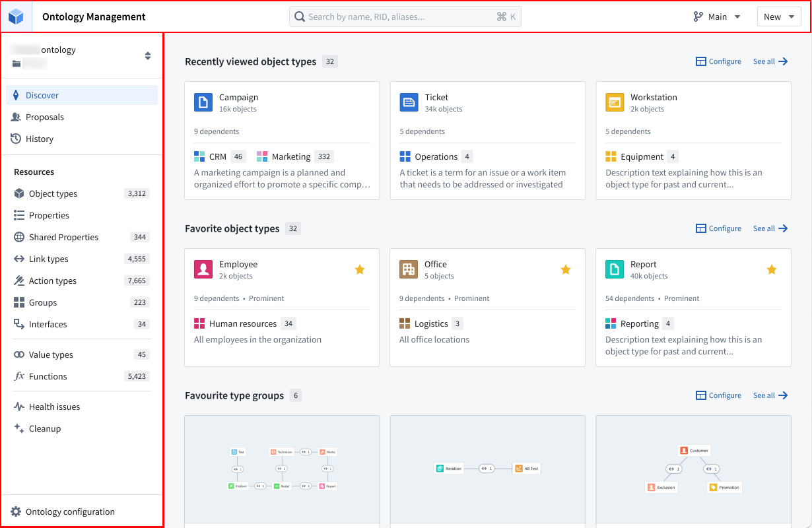Viewport: 812px width, 528px height.
Task: Select the Link types arrows icon
Action: 19,259
